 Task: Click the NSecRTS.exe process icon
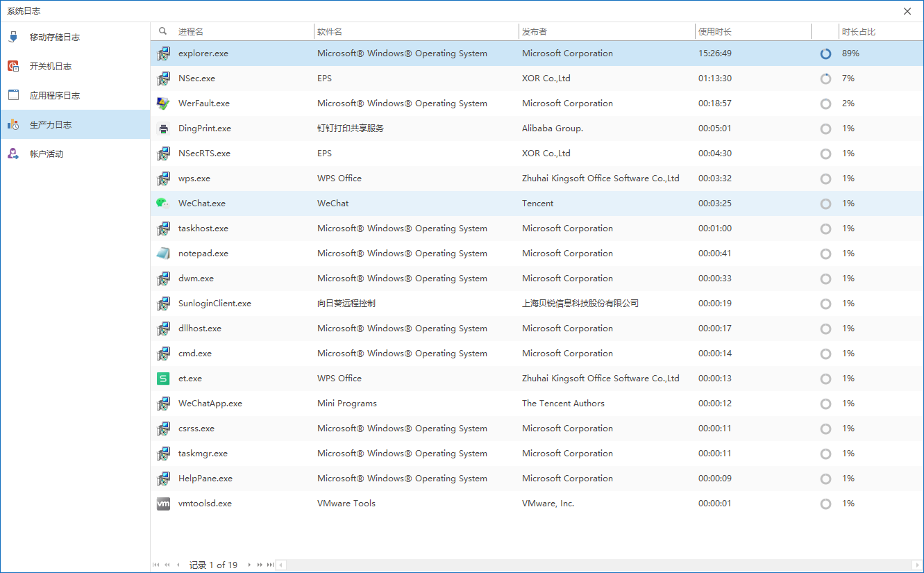click(163, 153)
